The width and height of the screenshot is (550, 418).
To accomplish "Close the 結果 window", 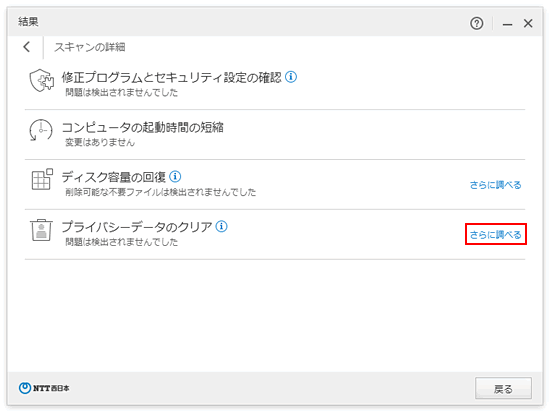I will pos(528,23).
